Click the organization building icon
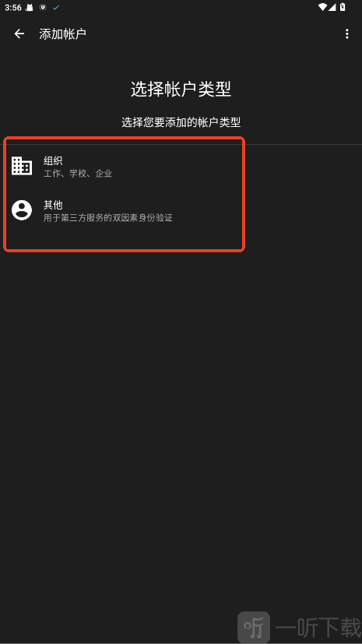 (x=22, y=166)
